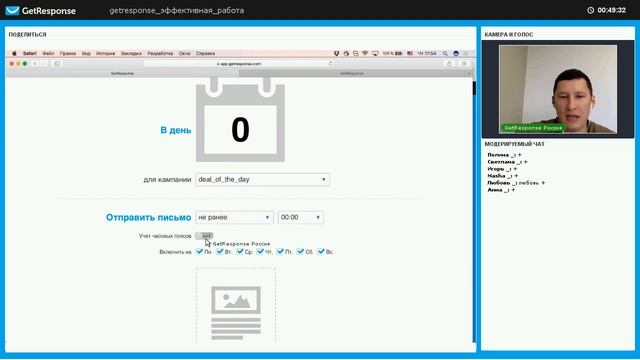Screen dimensions: 640x360
Task: Click the 'Отправить письмо' heading
Action: 149,218
